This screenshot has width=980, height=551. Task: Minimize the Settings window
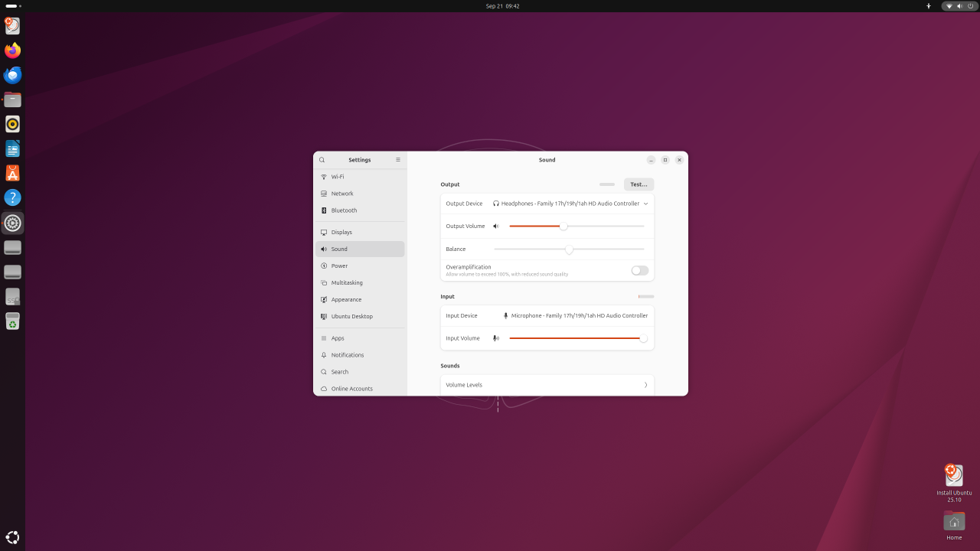[651, 160]
